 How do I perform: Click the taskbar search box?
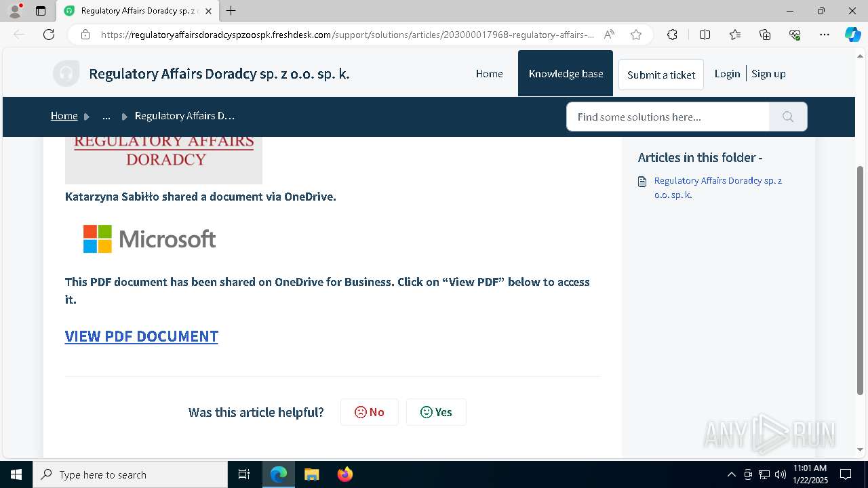(x=130, y=474)
